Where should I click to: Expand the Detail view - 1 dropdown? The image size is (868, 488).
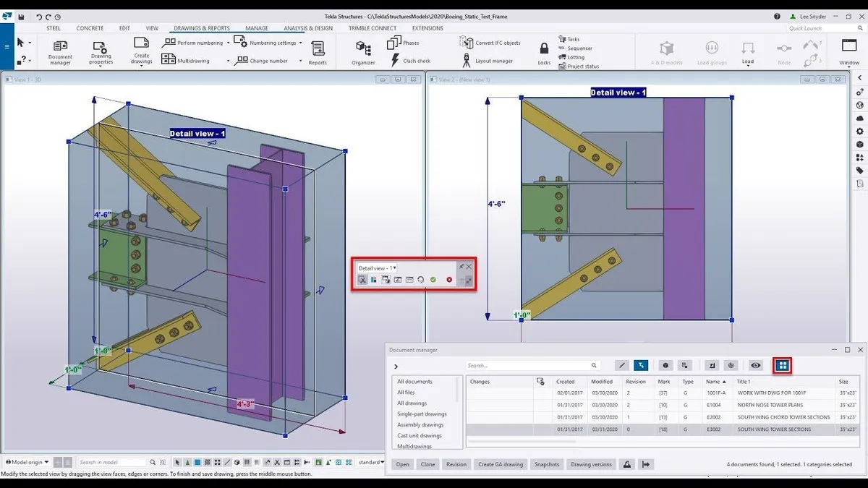(394, 267)
